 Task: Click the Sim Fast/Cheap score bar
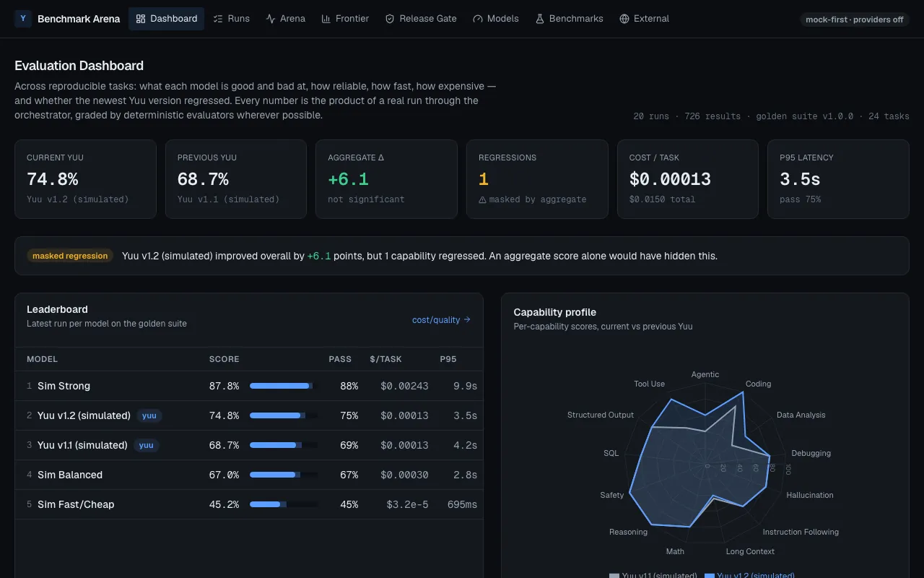coord(284,504)
